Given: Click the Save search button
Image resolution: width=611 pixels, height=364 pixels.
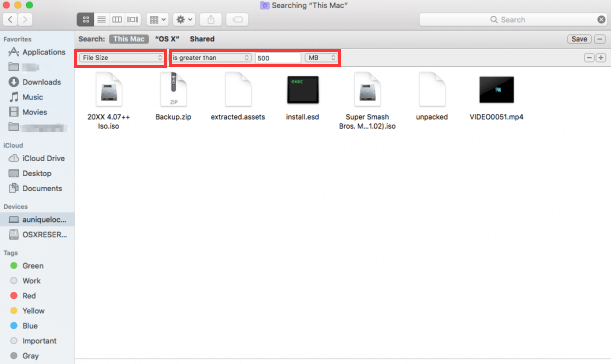Looking at the screenshot, I should pos(579,39).
